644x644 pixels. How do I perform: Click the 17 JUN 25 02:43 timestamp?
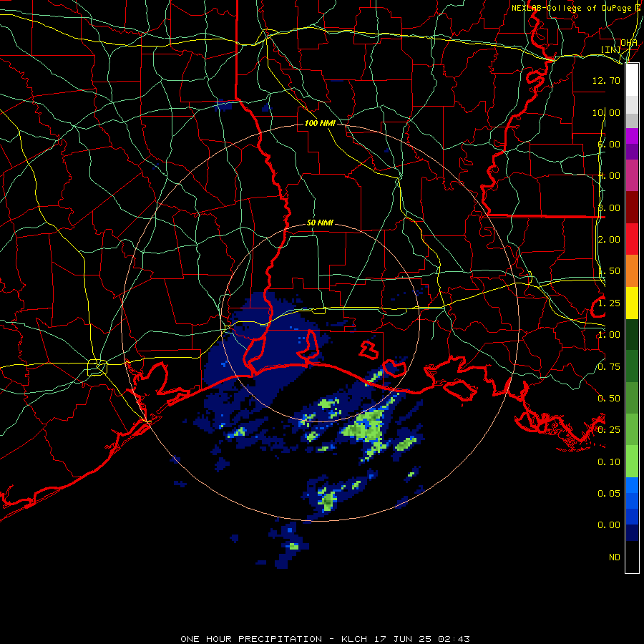pyautogui.click(x=421, y=639)
